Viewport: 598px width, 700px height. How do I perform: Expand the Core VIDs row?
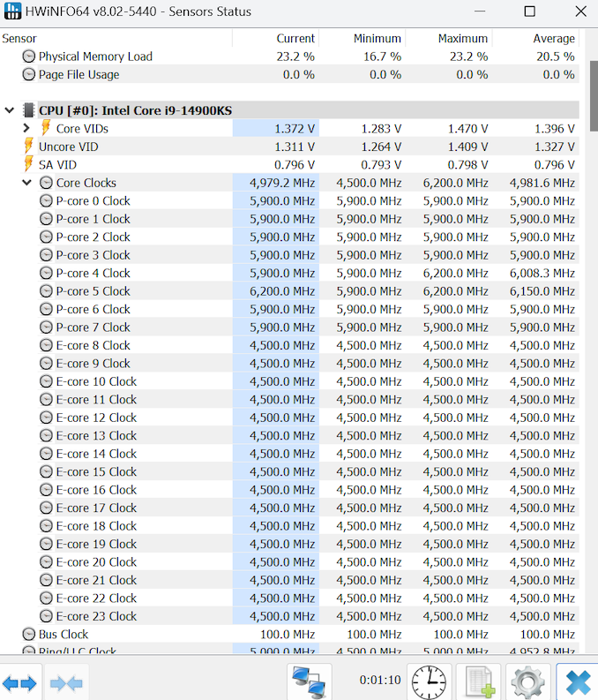[26, 128]
